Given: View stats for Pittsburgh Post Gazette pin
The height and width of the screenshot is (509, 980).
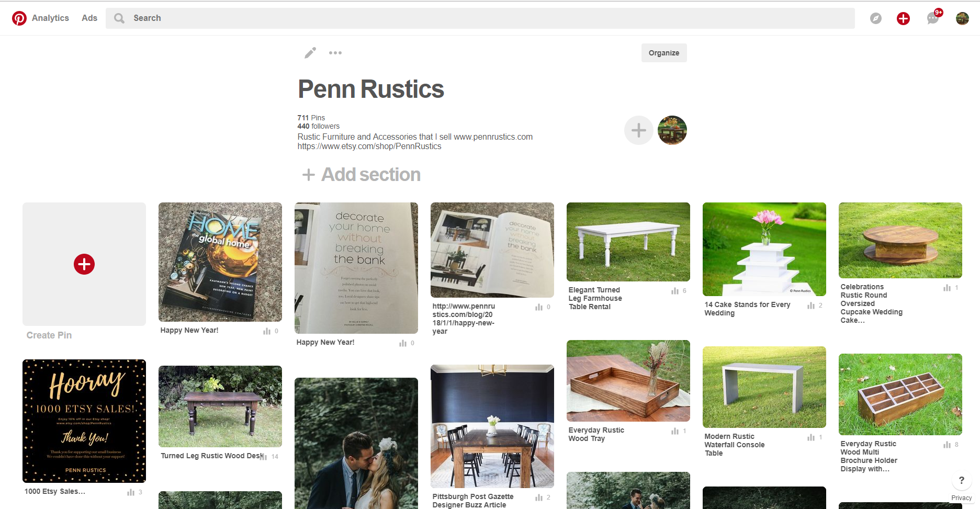Looking at the screenshot, I should (x=539, y=497).
